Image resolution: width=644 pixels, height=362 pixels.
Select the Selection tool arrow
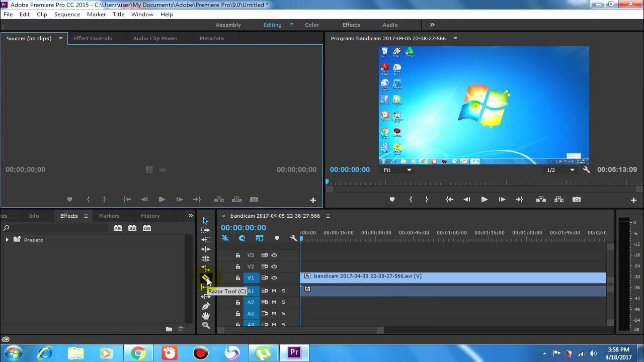coord(205,221)
